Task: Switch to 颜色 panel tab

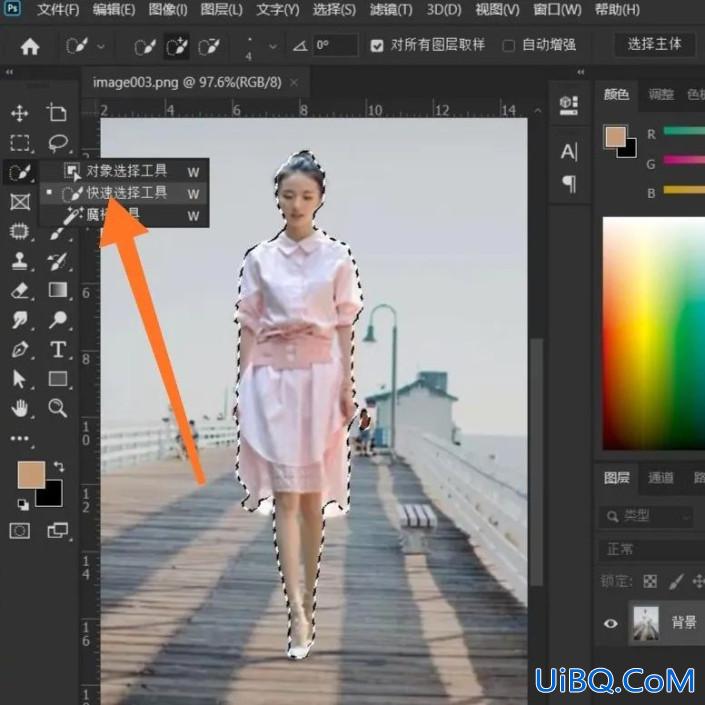Action: [x=616, y=94]
